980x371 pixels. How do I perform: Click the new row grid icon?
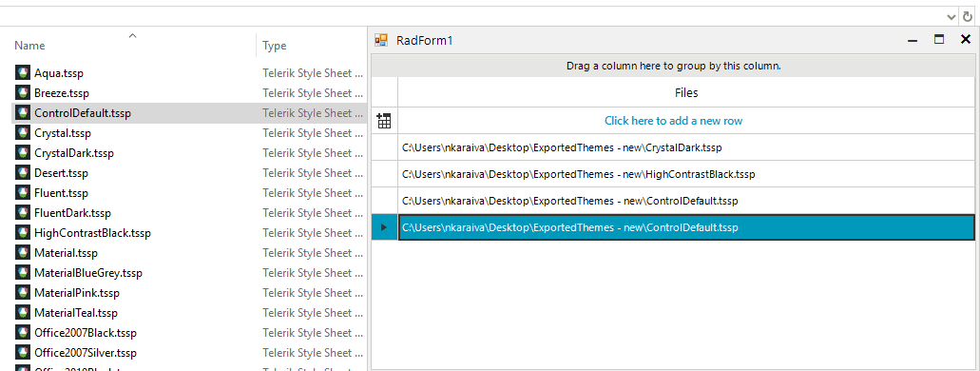pos(384,121)
